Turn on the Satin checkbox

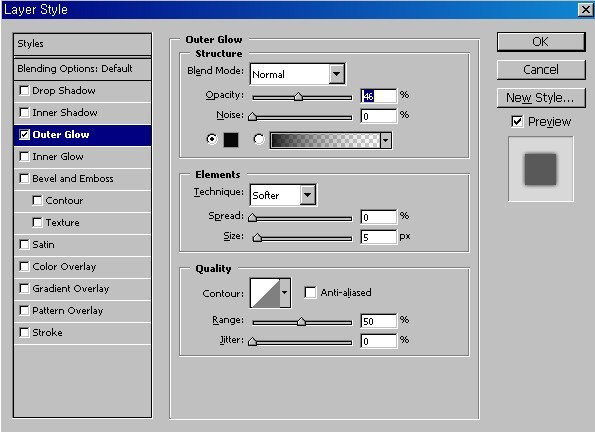pos(24,244)
